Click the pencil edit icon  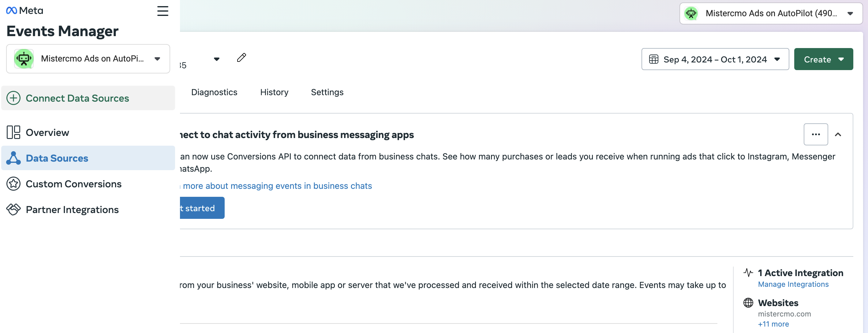241,58
